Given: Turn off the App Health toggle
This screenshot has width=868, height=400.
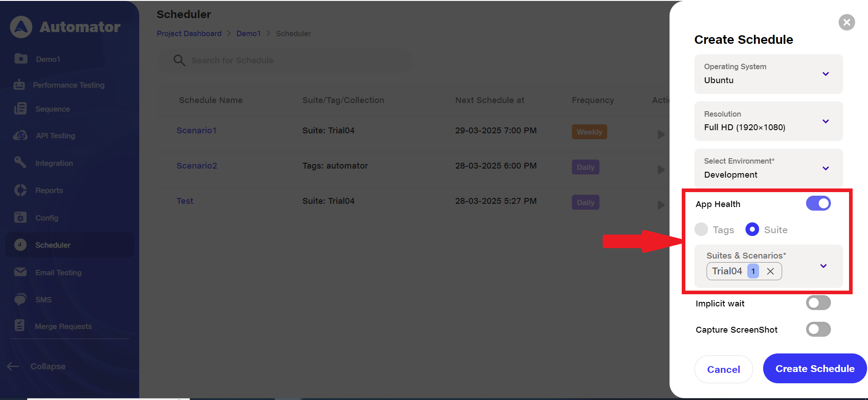Looking at the screenshot, I should (818, 203).
